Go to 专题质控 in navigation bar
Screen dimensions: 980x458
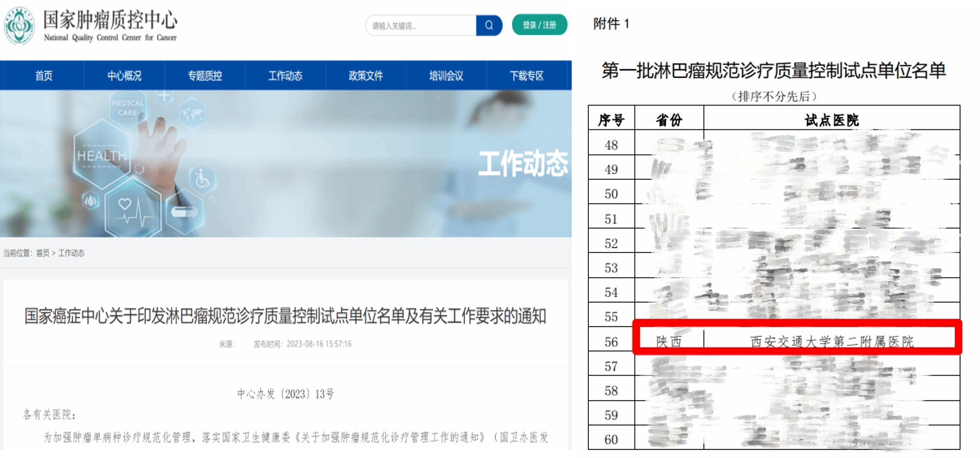[204, 76]
